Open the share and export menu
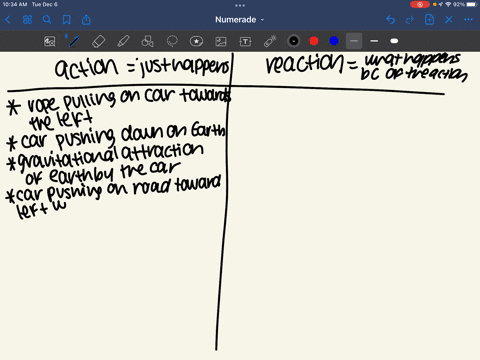The width and height of the screenshot is (480, 360). tap(86, 20)
